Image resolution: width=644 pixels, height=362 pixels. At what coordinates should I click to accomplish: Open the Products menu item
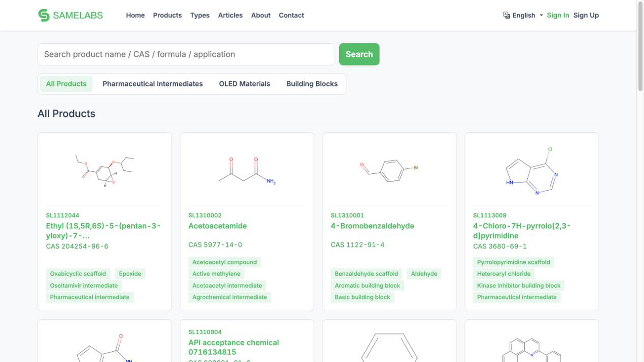(167, 15)
